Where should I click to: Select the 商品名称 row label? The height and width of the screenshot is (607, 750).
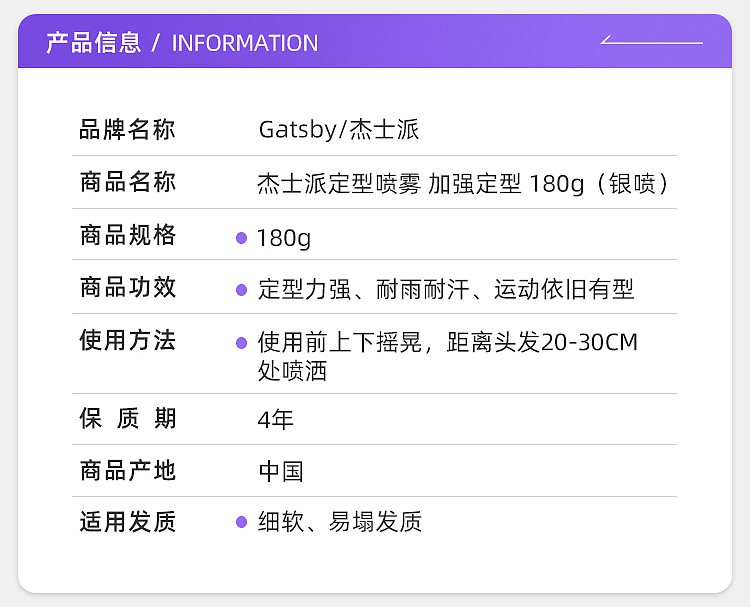[x=128, y=182]
